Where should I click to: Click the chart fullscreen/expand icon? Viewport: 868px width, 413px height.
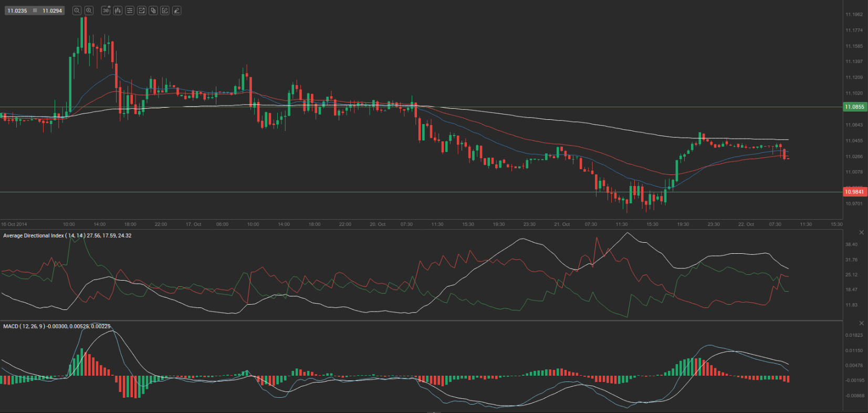[141, 11]
